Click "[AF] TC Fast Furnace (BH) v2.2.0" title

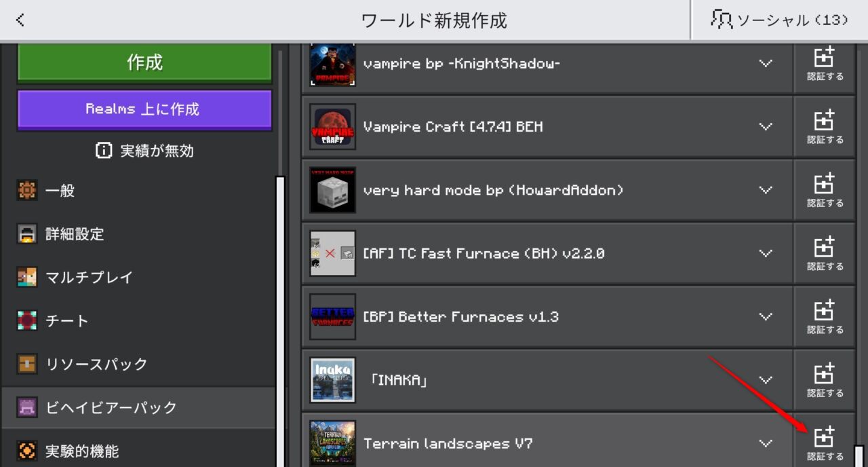(484, 253)
